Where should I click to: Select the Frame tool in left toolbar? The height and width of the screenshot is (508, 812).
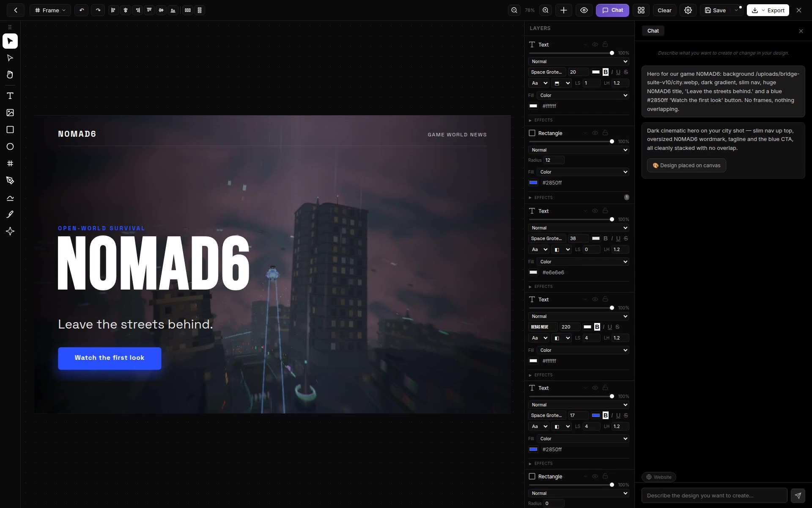[x=10, y=163]
